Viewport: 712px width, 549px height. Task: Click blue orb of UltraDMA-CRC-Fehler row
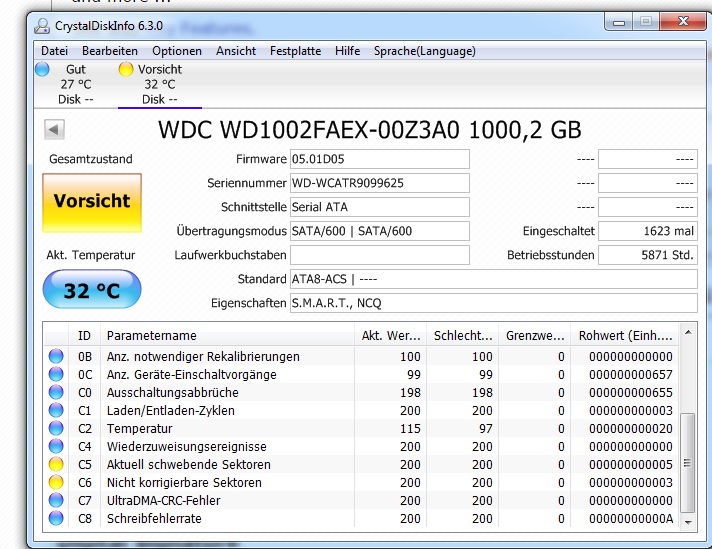[x=56, y=500]
